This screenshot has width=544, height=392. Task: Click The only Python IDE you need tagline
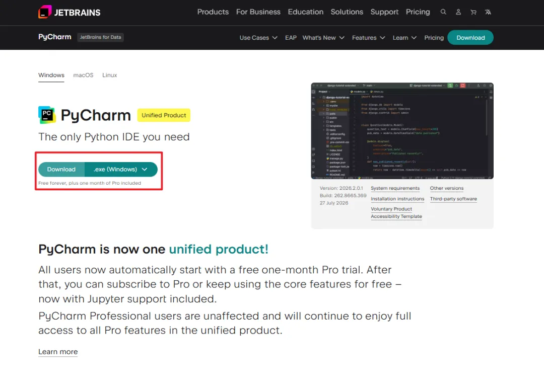pyautogui.click(x=114, y=137)
